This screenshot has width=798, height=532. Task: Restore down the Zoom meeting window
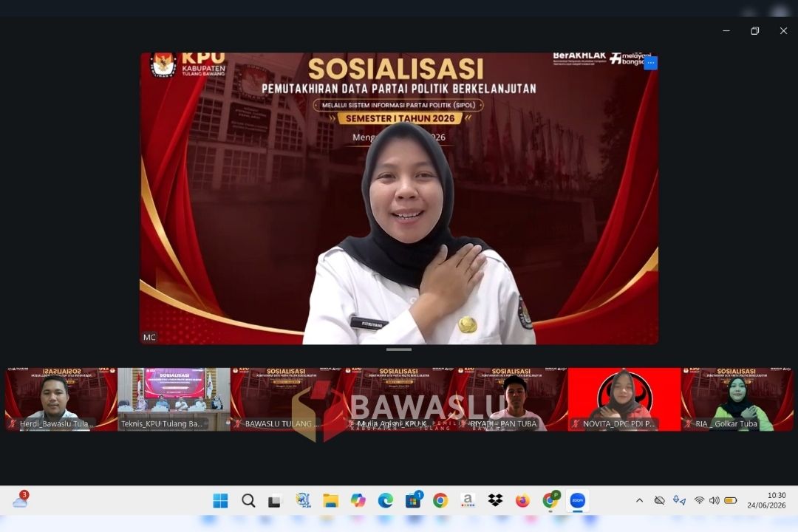click(754, 31)
